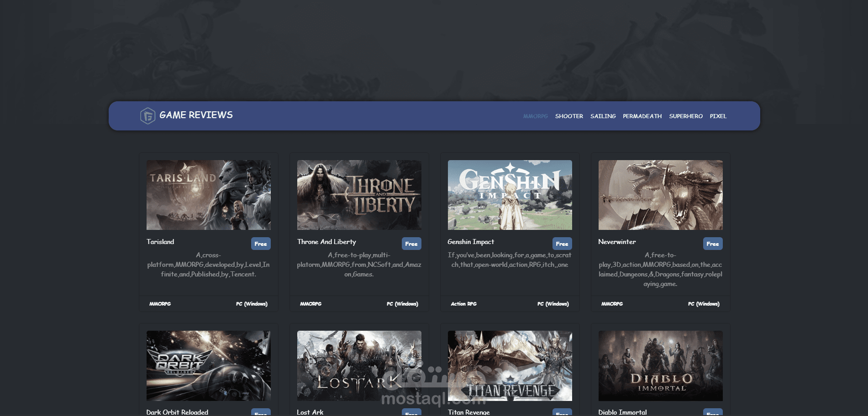The height and width of the screenshot is (416, 868).
Task: Click the Titan Revenge title text
Action: [469, 412]
